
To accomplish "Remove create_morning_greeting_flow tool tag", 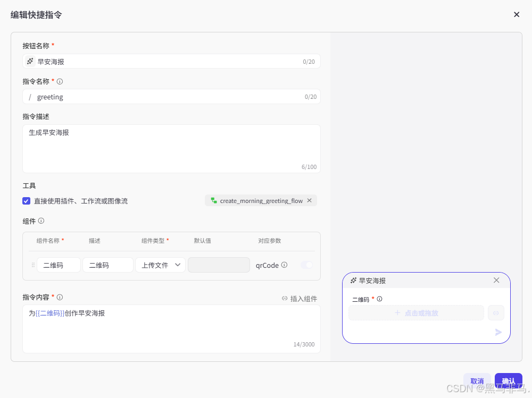I will click(x=310, y=200).
